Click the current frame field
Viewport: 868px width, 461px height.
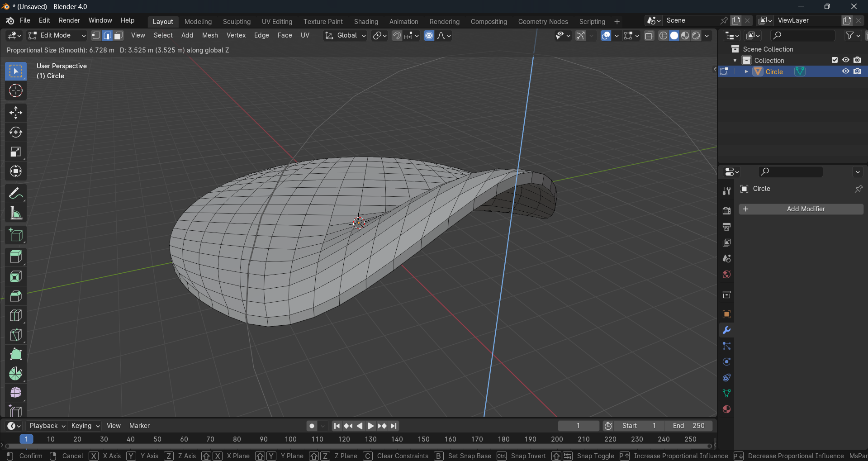578,426
